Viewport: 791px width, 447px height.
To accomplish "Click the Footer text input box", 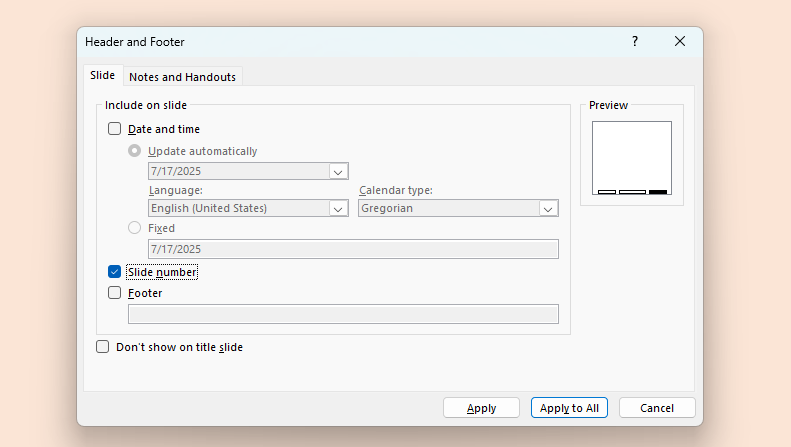I will 342,314.
